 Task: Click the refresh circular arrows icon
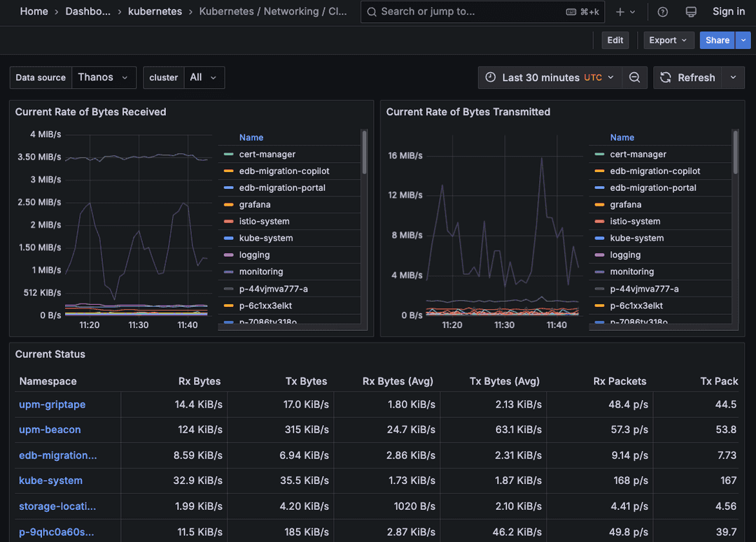[x=666, y=78]
